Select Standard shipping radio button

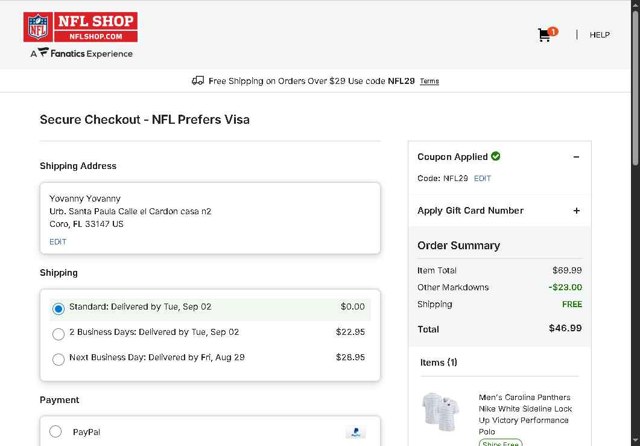[x=58, y=309]
